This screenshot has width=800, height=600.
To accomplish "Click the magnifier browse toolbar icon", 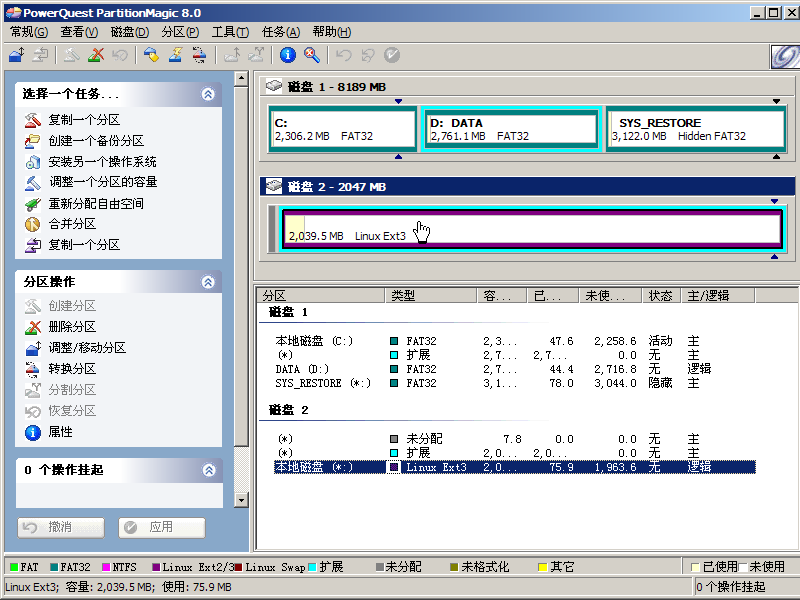I will pos(312,55).
